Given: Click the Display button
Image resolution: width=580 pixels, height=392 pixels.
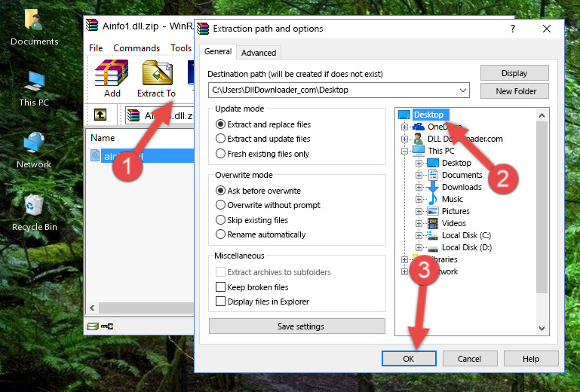Looking at the screenshot, I should [514, 73].
